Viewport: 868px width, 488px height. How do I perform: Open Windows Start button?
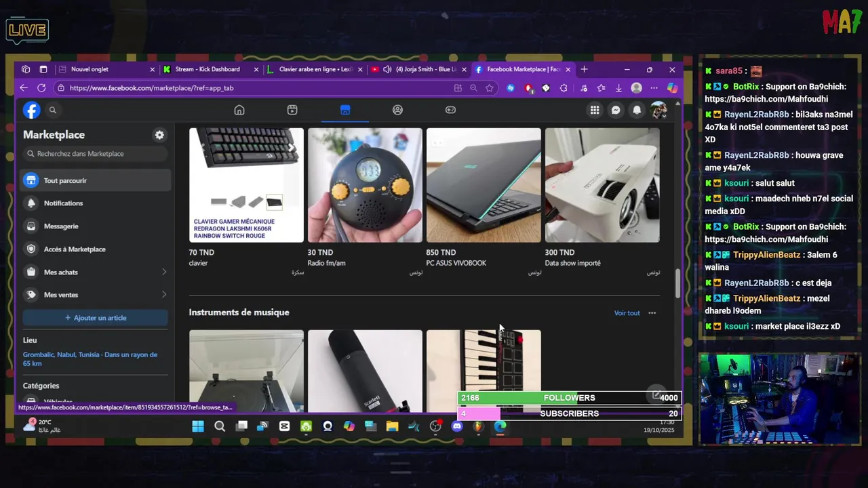[x=198, y=426]
